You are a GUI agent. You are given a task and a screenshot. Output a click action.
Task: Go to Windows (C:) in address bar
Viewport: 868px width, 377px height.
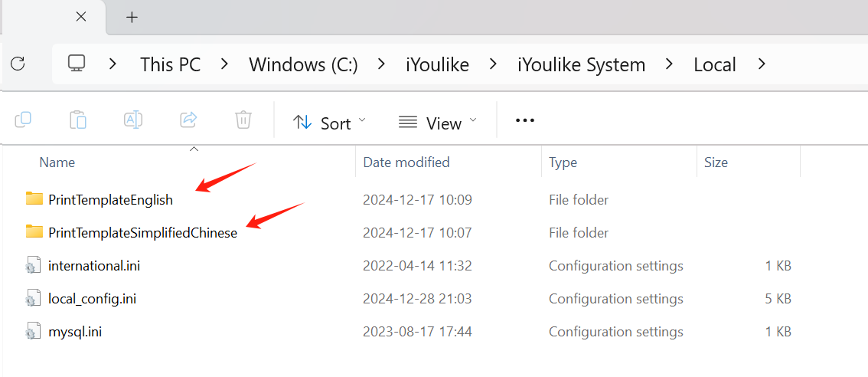click(303, 65)
